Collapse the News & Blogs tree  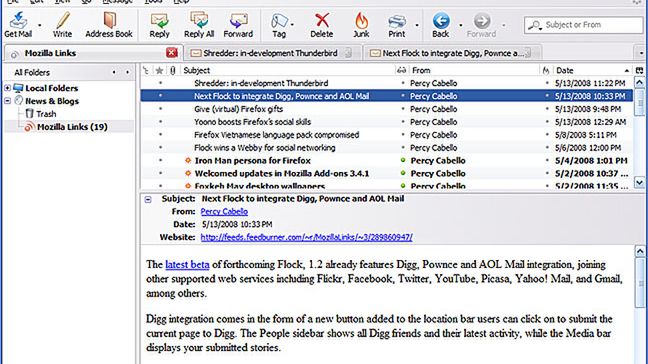click(7, 101)
